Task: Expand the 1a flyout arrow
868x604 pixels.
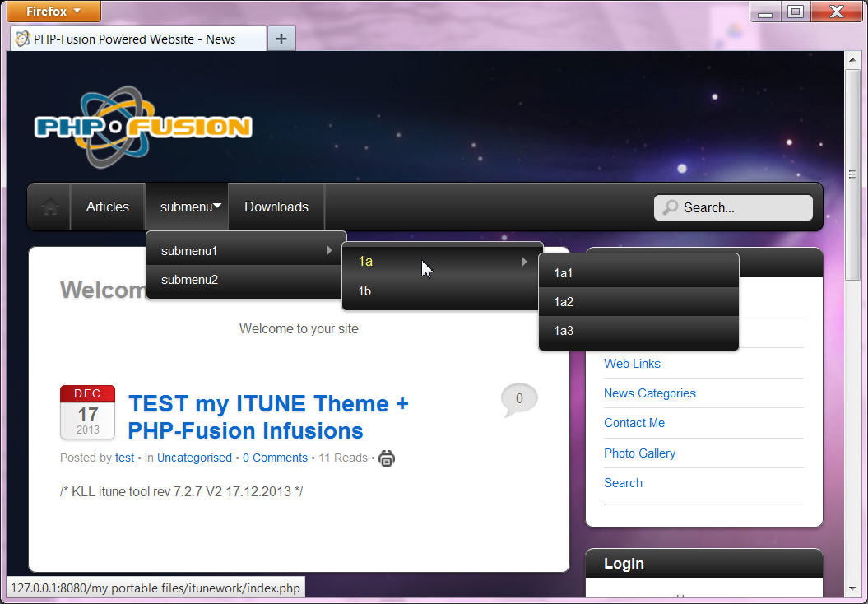Action: tap(524, 262)
